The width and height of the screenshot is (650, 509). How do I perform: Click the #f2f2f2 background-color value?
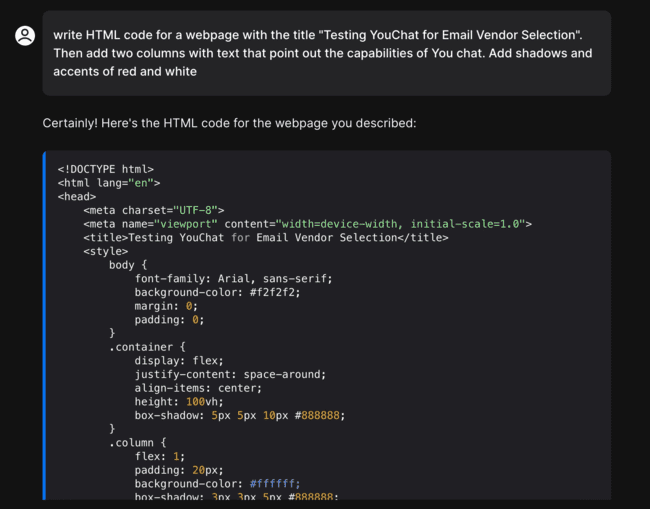[x=275, y=292]
